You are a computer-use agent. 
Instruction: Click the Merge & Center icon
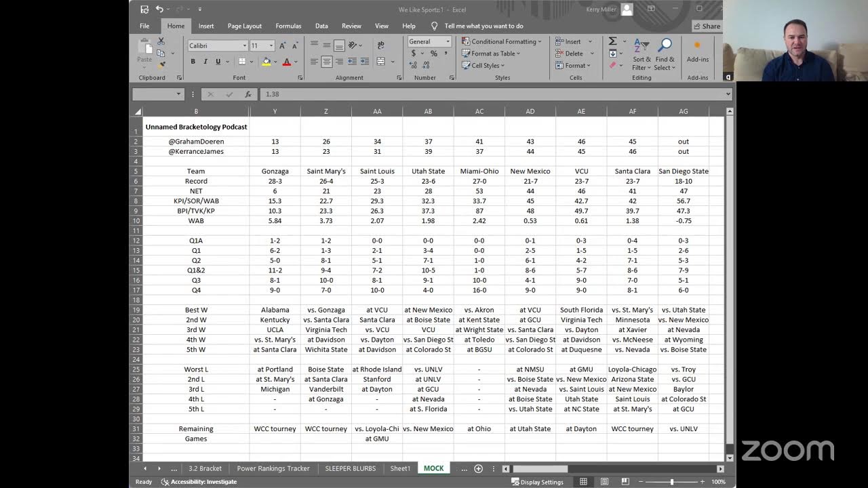[x=380, y=62]
